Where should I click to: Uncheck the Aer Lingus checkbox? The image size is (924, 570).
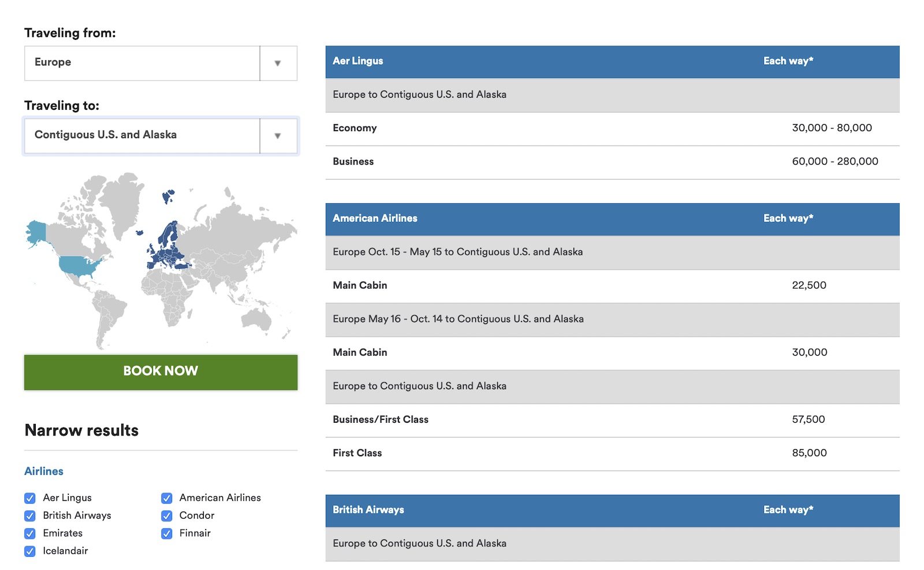(30, 498)
